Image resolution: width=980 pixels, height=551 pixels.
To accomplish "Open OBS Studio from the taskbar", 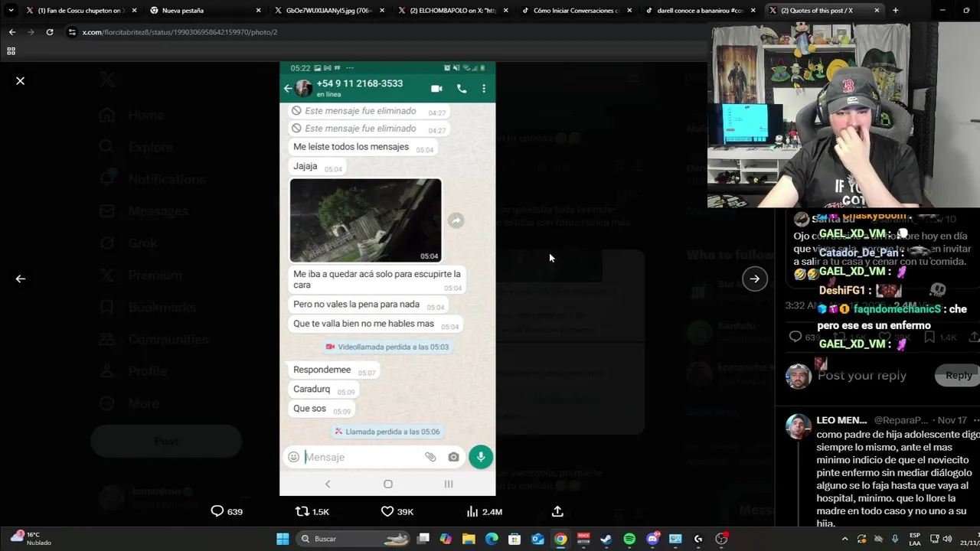I will pyautogui.click(x=721, y=539).
